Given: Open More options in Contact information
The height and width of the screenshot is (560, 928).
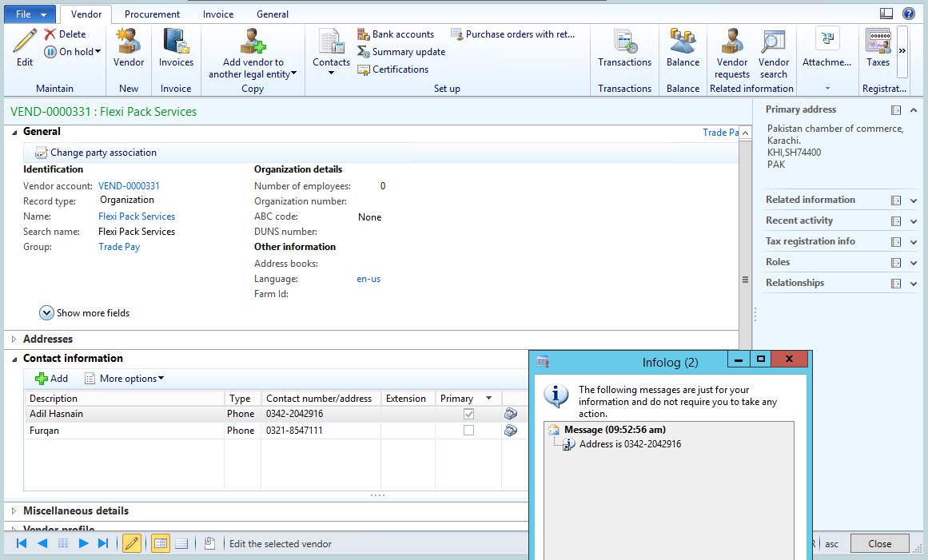Looking at the screenshot, I should (x=124, y=378).
